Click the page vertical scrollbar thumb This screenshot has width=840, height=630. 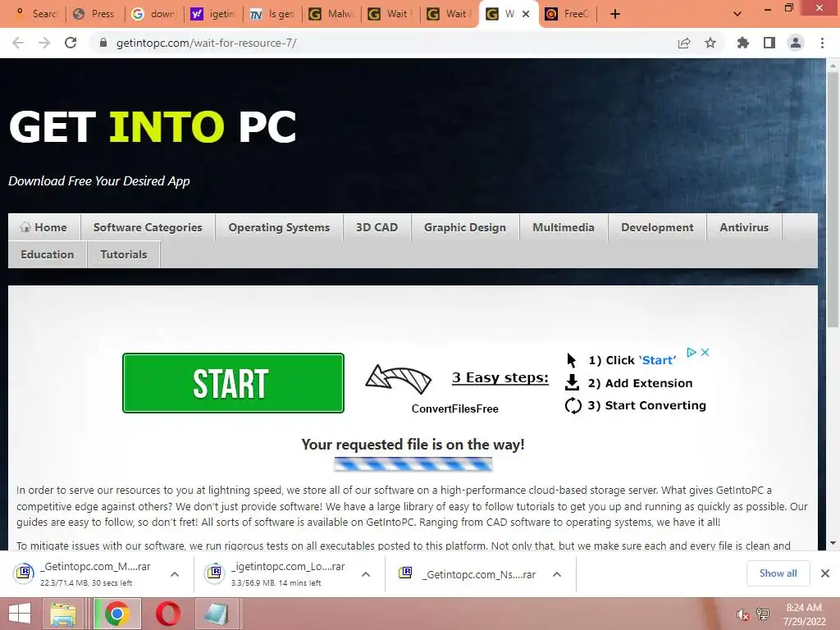coord(833,199)
